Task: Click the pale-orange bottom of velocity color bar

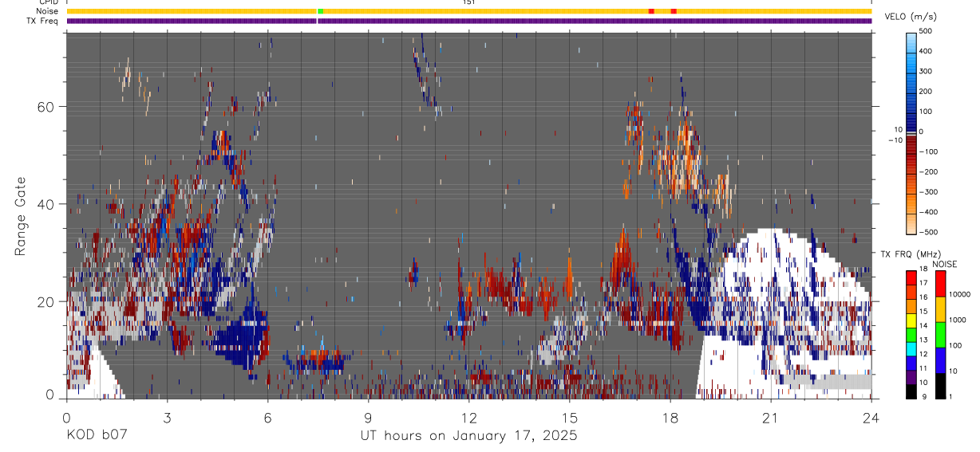Action: tap(911, 225)
